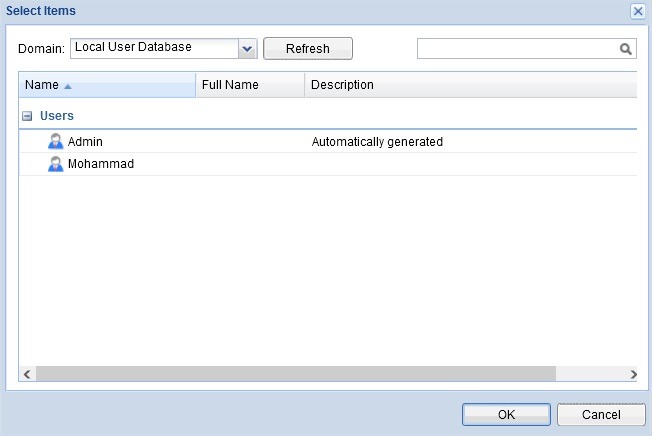652x436 pixels.
Task: Confirm selection with OK
Action: [506, 414]
